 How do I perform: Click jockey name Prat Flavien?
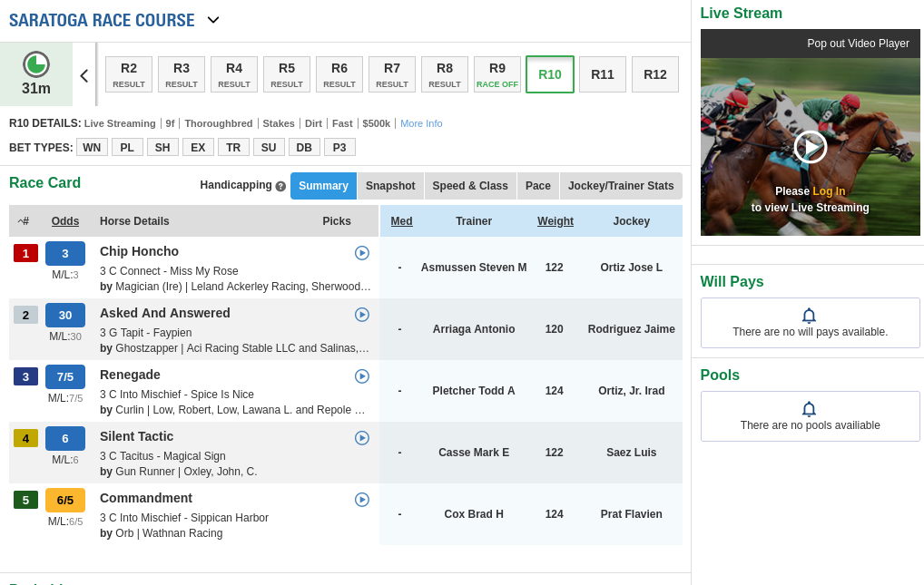(x=631, y=514)
